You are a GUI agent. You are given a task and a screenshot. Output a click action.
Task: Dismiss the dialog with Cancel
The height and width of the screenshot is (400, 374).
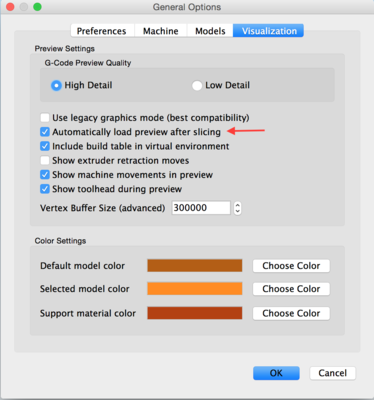coord(332,373)
